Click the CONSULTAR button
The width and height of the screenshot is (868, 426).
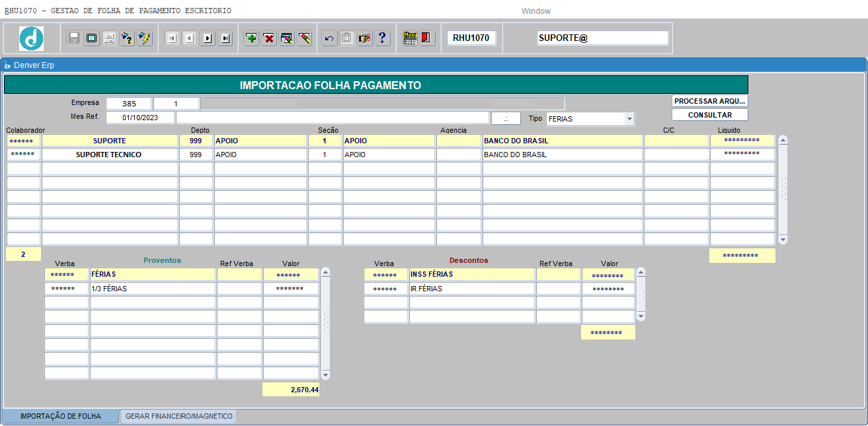[x=710, y=115]
